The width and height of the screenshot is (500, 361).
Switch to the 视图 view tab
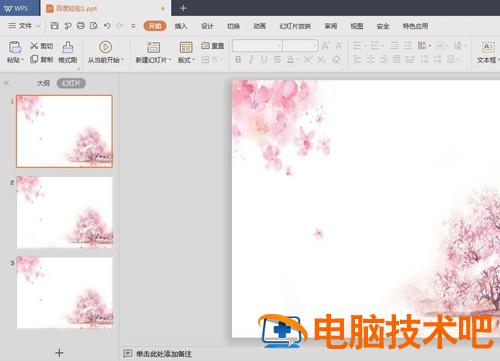point(357,26)
